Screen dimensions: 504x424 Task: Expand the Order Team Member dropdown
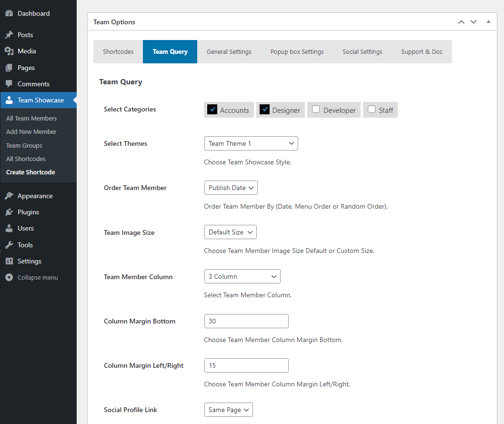click(231, 188)
